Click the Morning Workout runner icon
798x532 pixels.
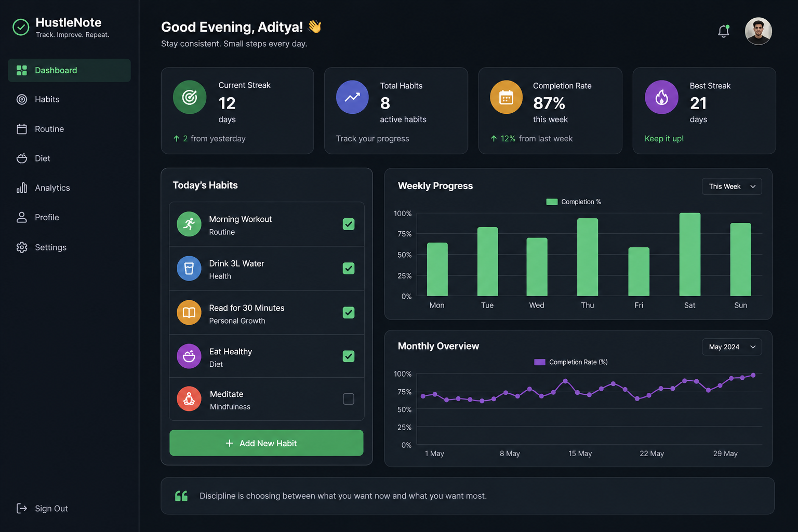click(x=189, y=224)
